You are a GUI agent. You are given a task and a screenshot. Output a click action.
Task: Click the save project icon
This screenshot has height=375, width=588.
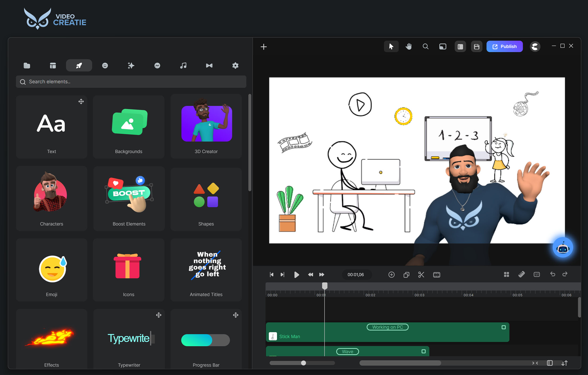coord(477,47)
